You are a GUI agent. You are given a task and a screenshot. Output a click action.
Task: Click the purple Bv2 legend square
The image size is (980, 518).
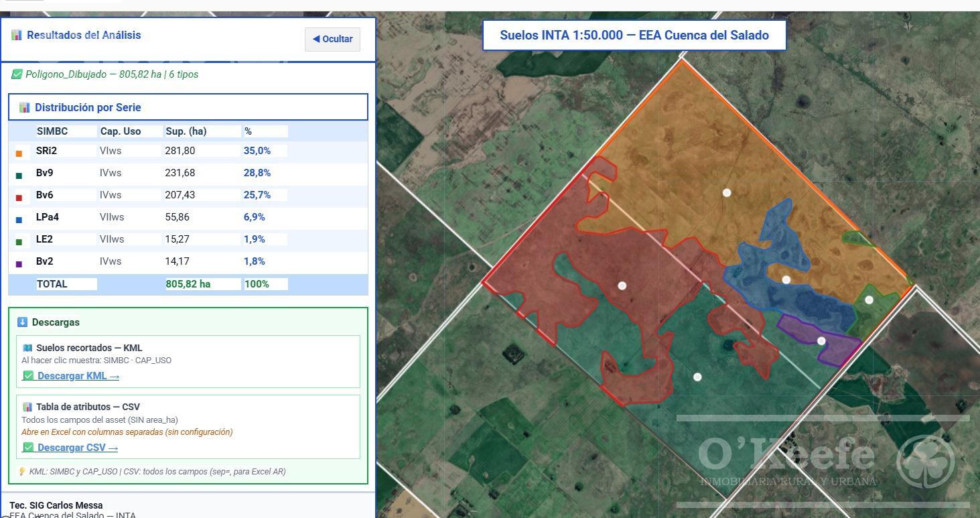19,264
